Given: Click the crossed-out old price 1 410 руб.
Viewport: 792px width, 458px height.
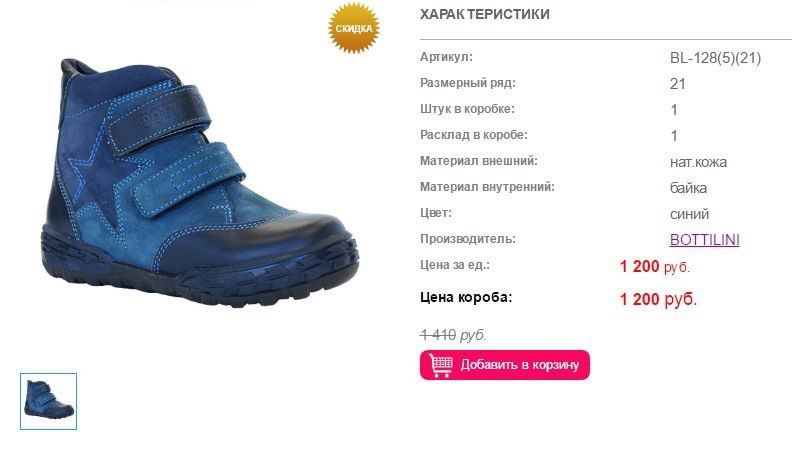Looking at the screenshot, I should coord(453,335).
